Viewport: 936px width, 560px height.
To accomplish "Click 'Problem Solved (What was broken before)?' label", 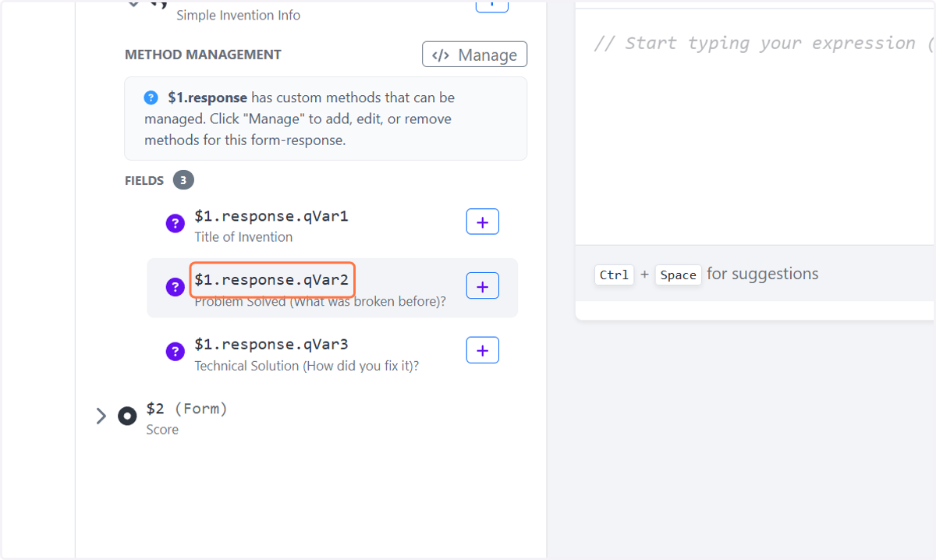I will [320, 301].
